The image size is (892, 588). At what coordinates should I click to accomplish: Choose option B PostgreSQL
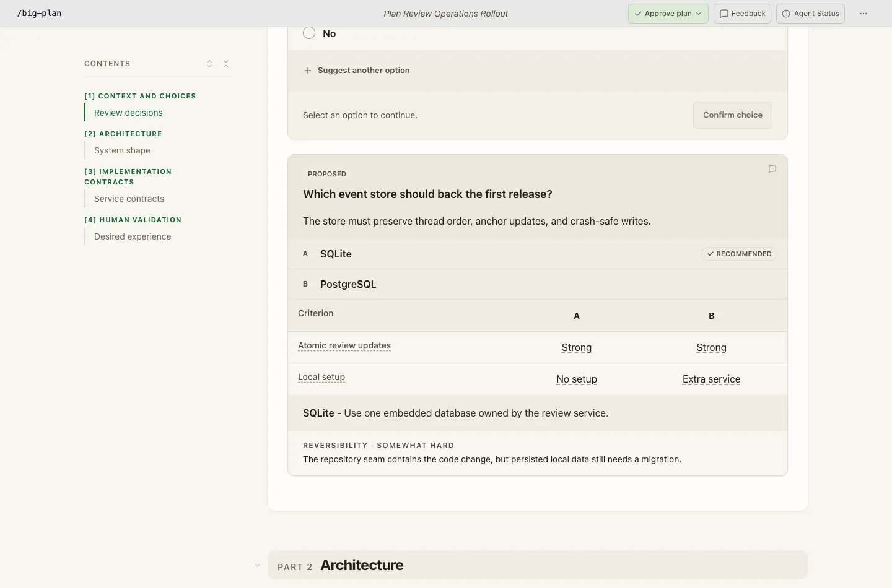pos(538,284)
